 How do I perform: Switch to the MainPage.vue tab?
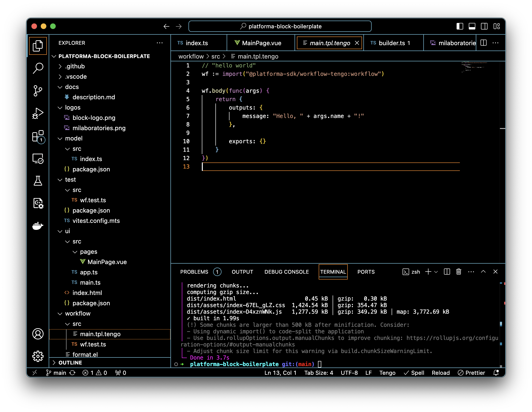[261, 43]
